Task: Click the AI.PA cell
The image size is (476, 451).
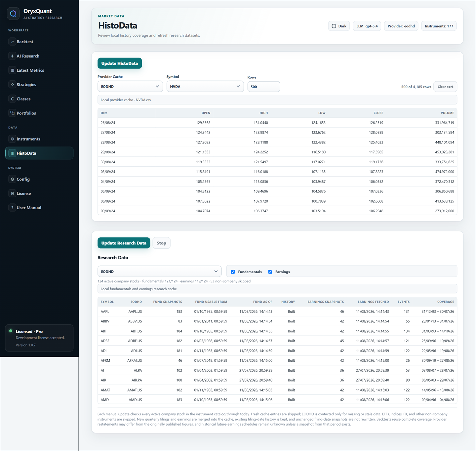Action: 138,370
